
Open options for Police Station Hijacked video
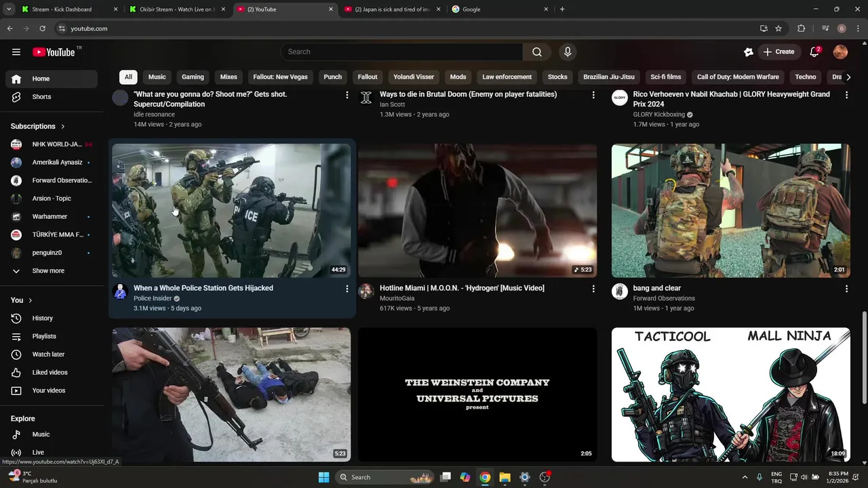(347, 289)
